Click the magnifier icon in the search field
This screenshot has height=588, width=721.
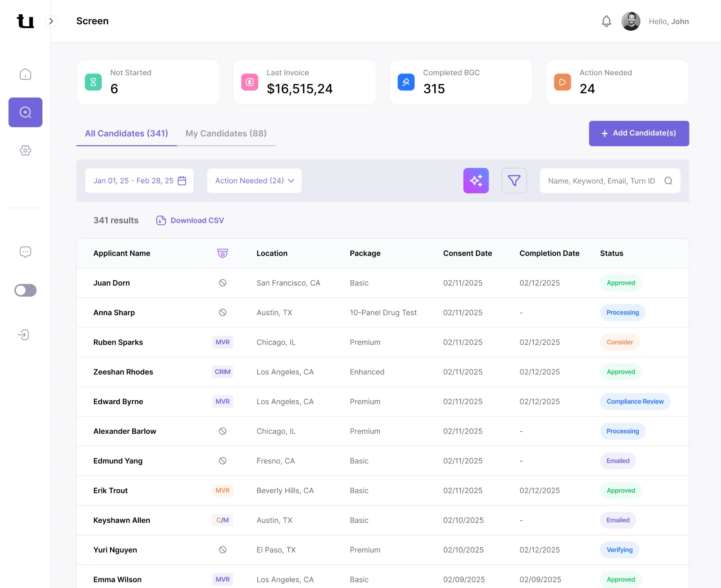668,181
